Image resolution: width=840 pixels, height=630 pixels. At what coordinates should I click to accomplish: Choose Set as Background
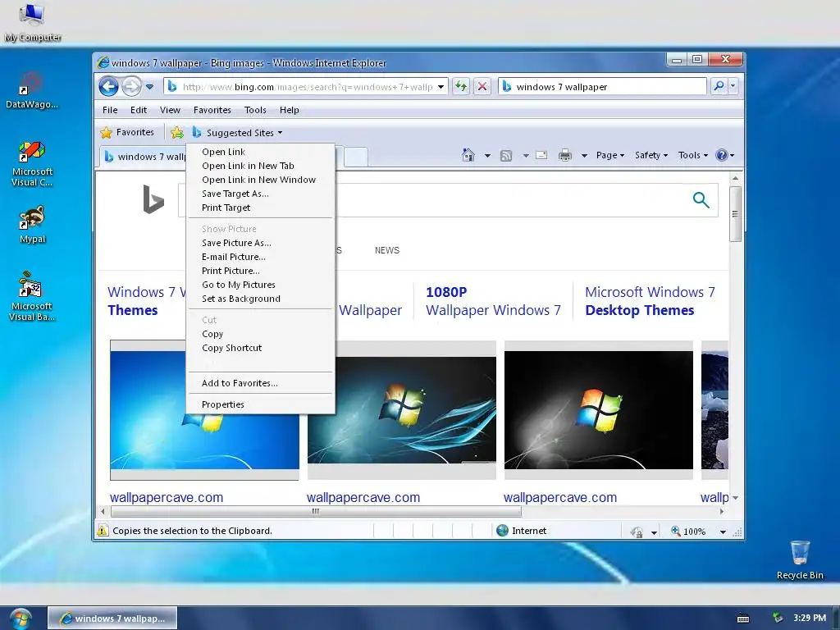tap(260, 299)
